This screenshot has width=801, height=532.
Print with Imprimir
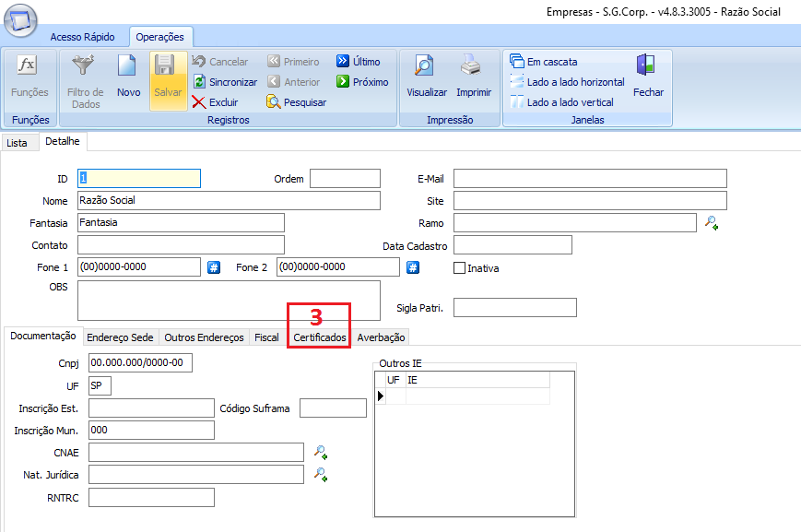click(474, 77)
